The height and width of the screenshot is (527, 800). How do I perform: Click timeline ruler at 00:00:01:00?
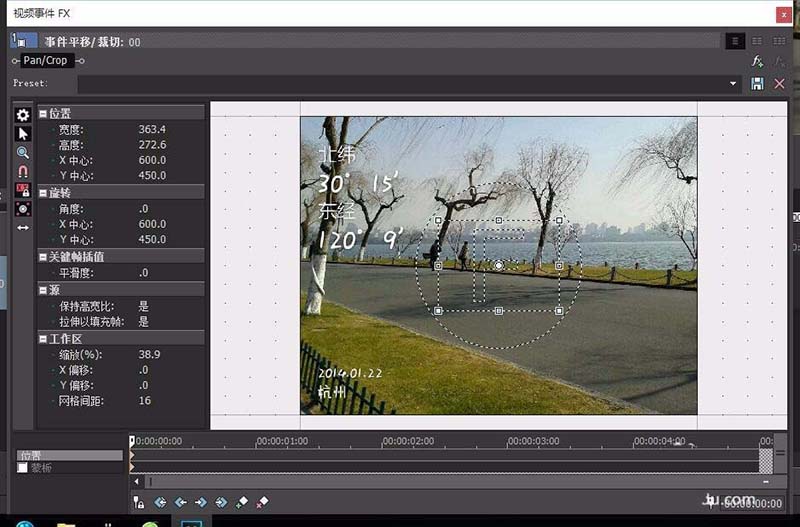[x=282, y=441]
